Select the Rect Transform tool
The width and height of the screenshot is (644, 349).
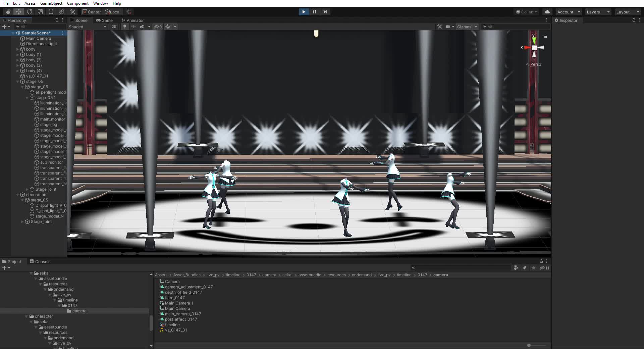[x=51, y=12]
